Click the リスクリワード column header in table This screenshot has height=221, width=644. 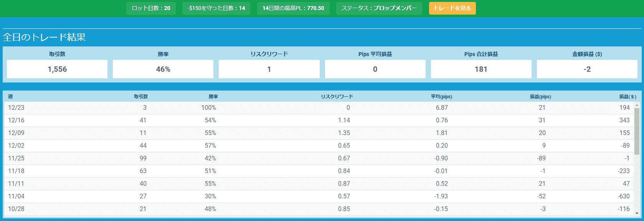pyautogui.click(x=337, y=97)
